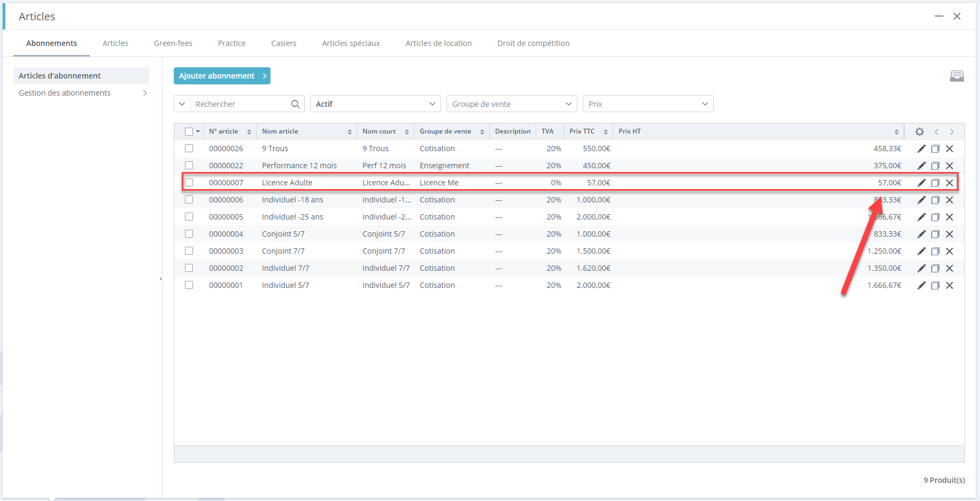Open the Practice tab

[x=232, y=43]
